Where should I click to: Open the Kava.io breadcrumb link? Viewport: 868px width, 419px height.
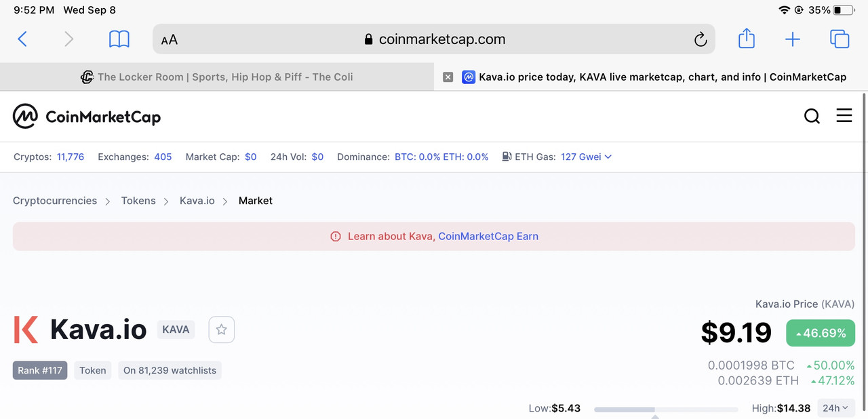pyautogui.click(x=197, y=201)
